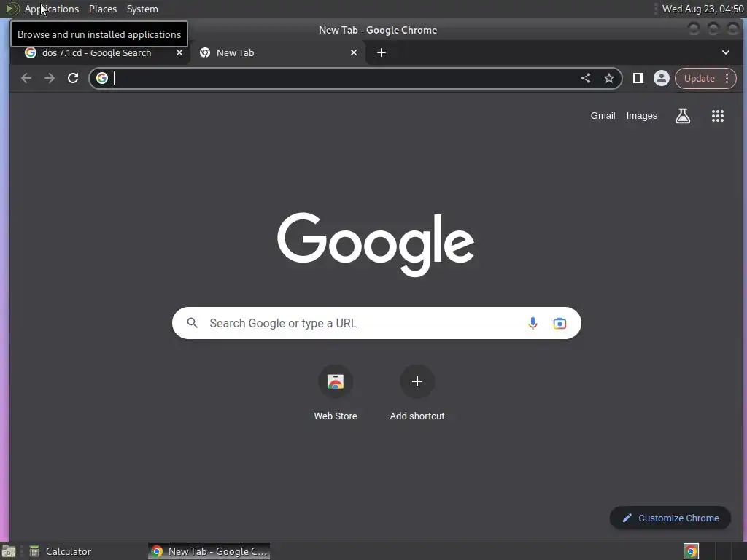Screen dimensions: 747x560
Task: Click the Google logo
Action: point(376,244)
